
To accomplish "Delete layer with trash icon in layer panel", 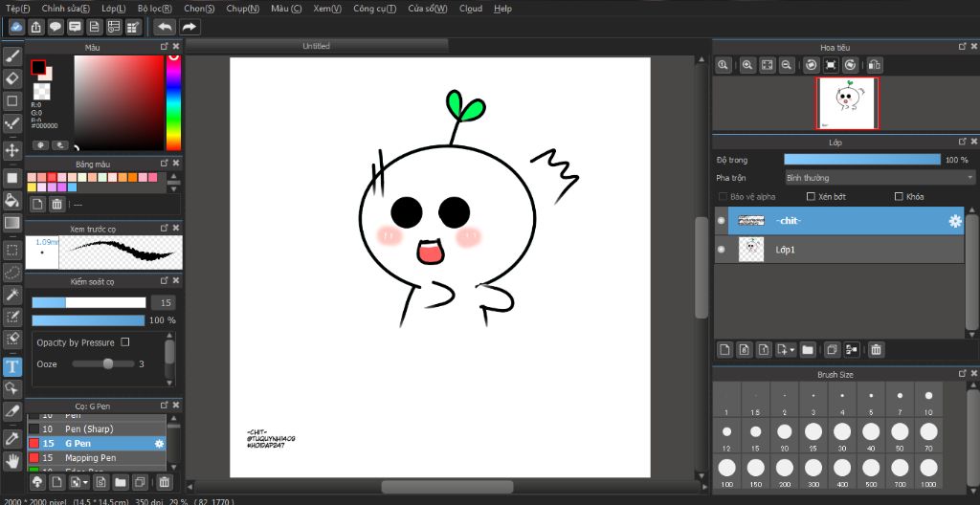I will pyautogui.click(x=876, y=350).
